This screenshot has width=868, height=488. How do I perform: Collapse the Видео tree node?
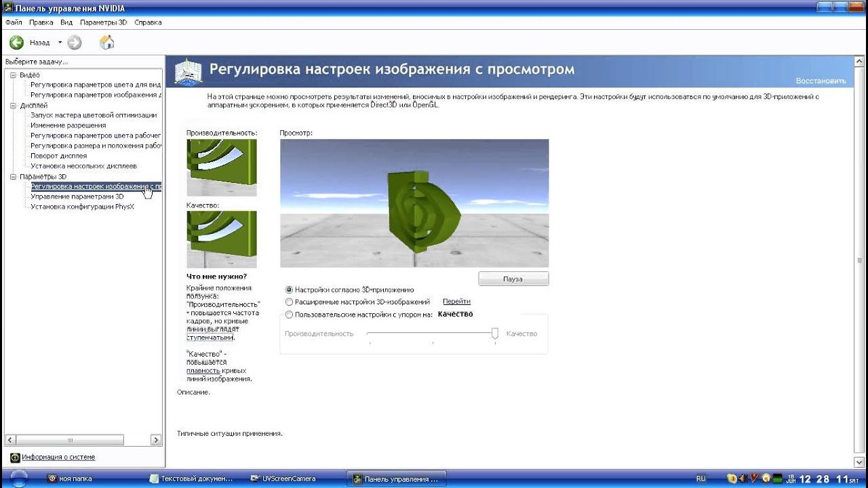click(13, 75)
